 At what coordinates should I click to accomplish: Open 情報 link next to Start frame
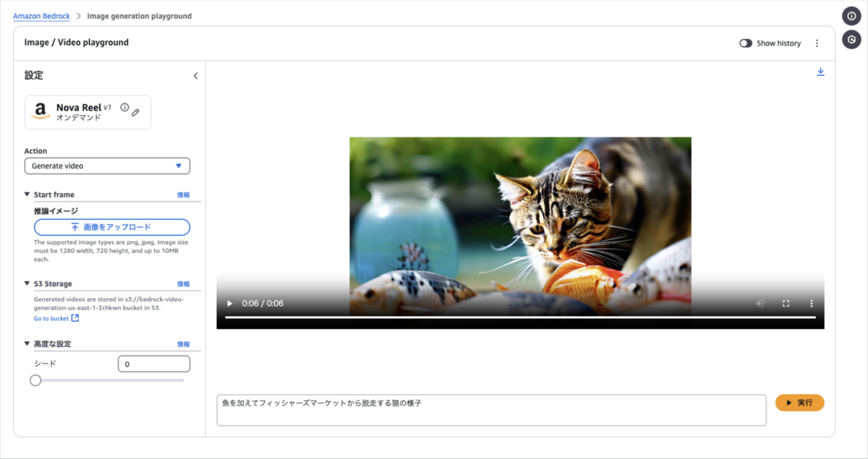184,195
